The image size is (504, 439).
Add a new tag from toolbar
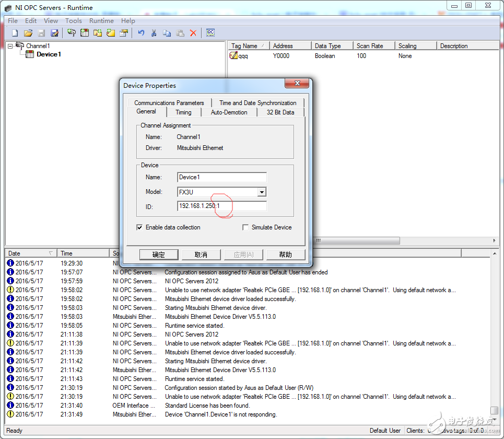(111, 33)
